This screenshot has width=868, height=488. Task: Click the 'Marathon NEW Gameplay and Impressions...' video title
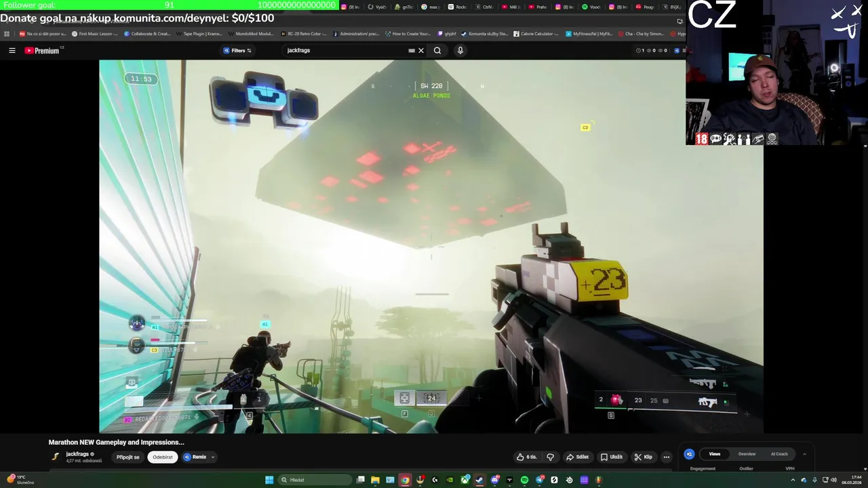pyautogui.click(x=117, y=442)
